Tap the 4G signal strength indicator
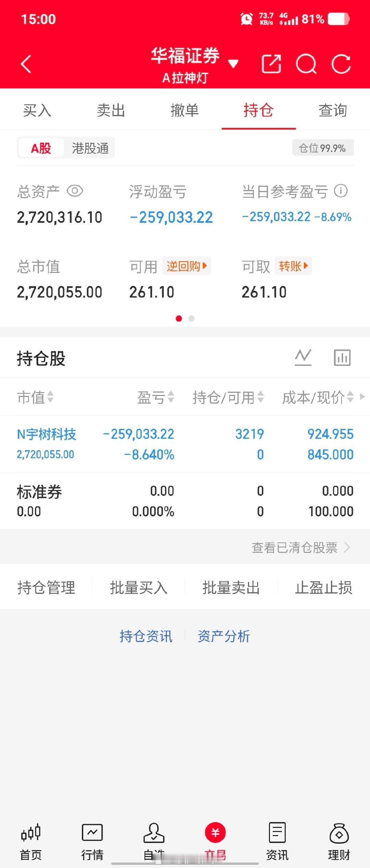Viewport: 370px width, 868px height. (x=288, y=19)
